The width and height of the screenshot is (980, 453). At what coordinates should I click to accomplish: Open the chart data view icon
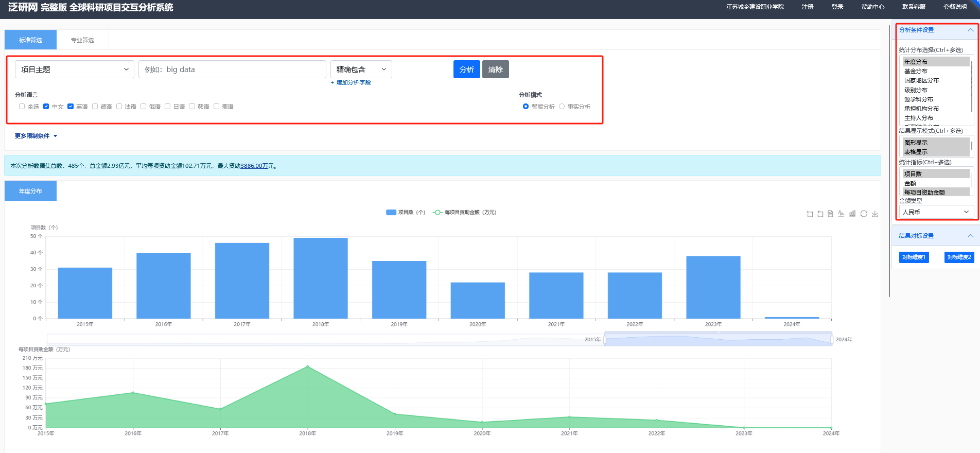point(830,214)
